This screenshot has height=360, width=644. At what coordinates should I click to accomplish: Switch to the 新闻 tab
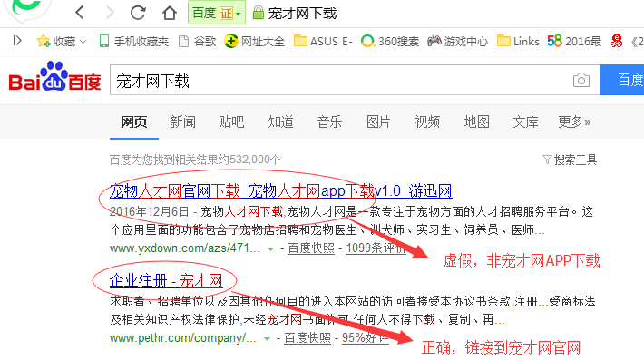182,122
